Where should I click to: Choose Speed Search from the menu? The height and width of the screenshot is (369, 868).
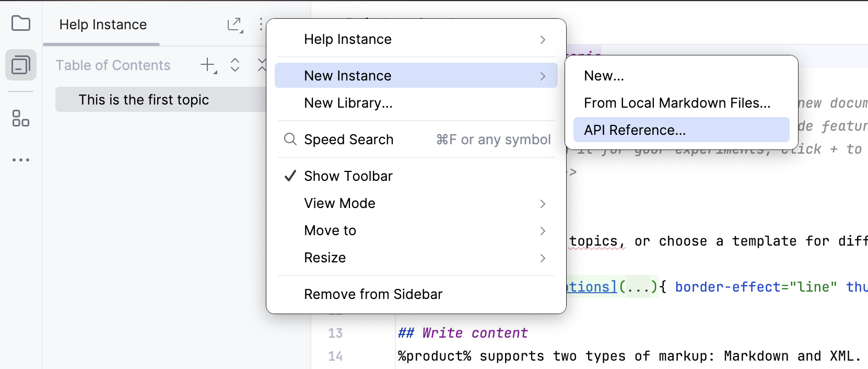click(x=416, y=140)
